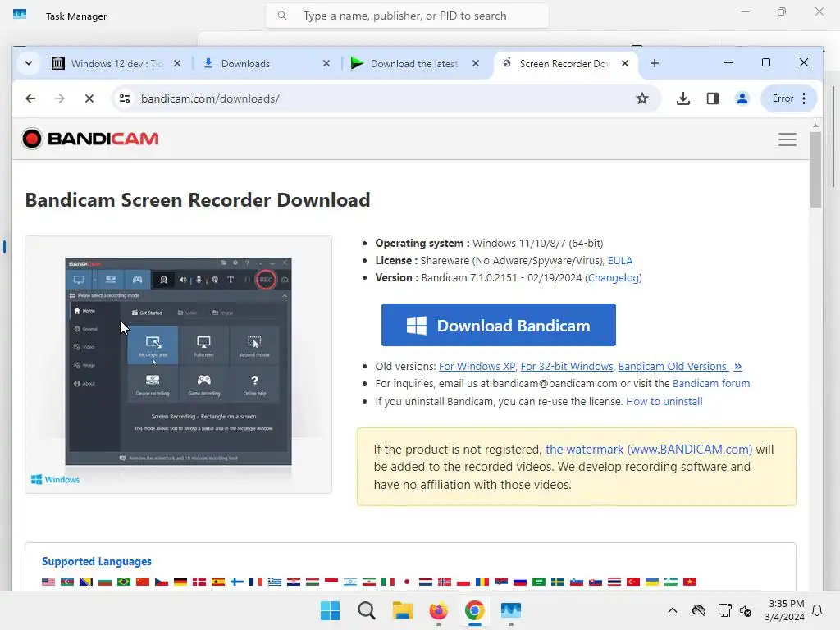
Task: Open site information icon in address bar
Action: click(125, 98)
